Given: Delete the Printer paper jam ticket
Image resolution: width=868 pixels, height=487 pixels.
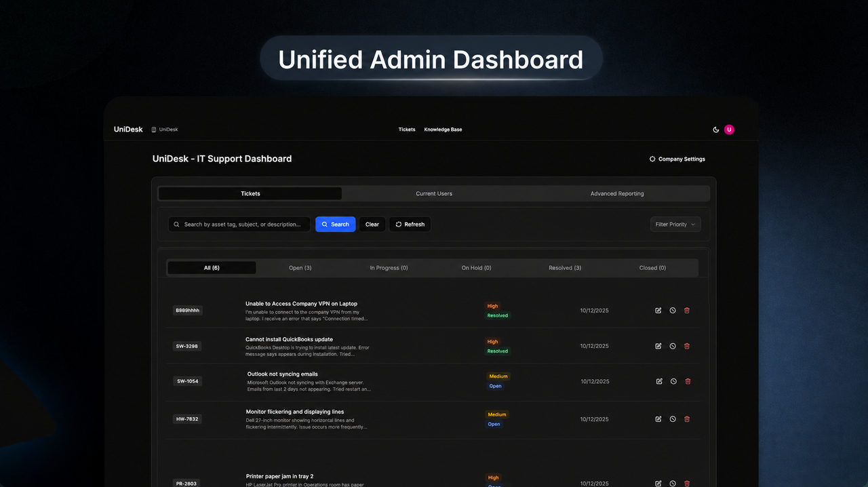Looking at the screenshot, I should click(687, 484).
